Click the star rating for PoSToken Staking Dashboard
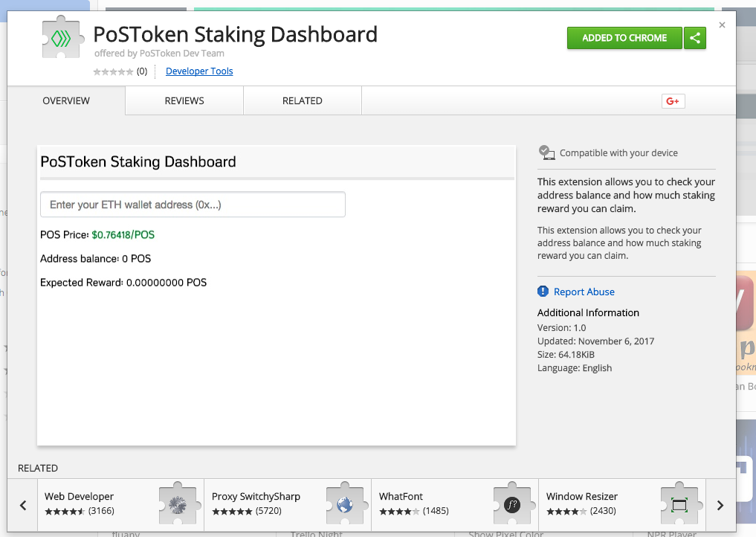The height and width of the screenshot is (537, 756). pos(113,72)
